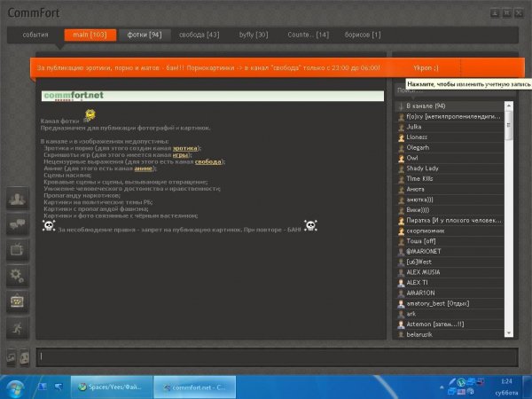This screenshot has height=399, width=532.
Task: Click user list scrollbar down arrow
Action: 509,333
